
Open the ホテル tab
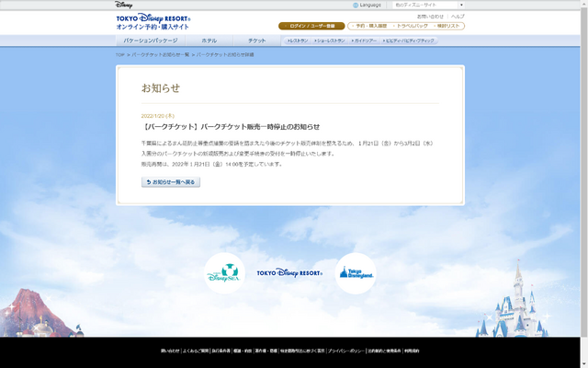coord(209,40)
